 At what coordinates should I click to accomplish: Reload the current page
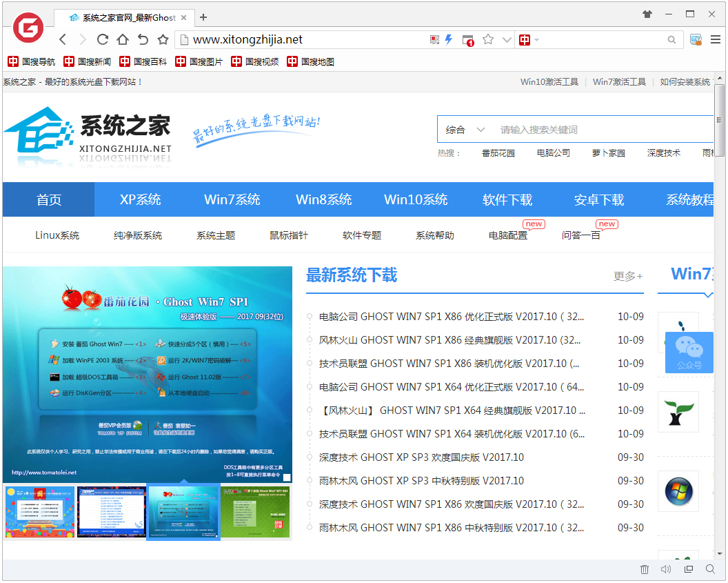[103, 40]
